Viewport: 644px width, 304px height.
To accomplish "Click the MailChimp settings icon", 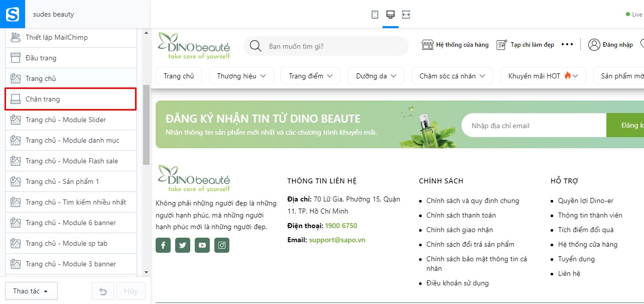I will pyautogui.click(x=16, y=37).
